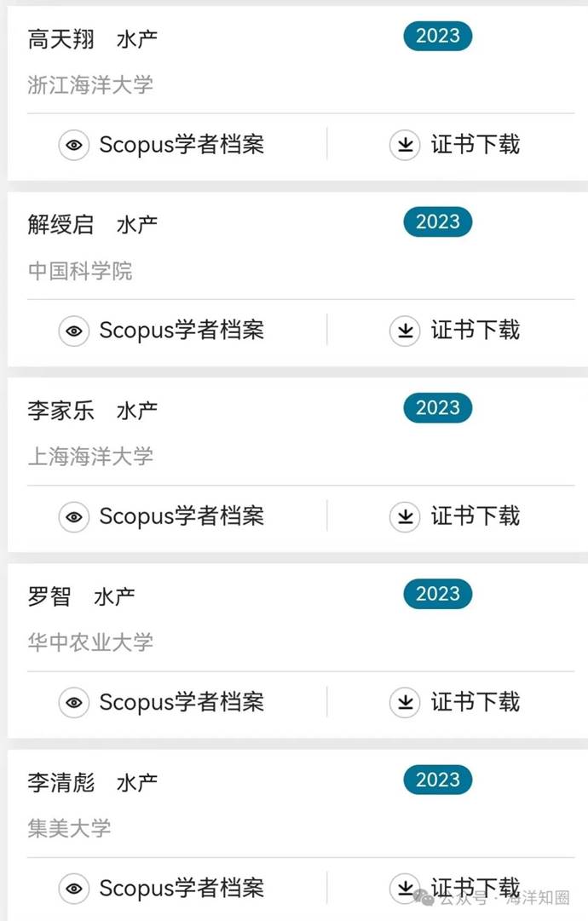Viewport: 588px width, 921px height.
Task: Click download icon in 解绶启's card
Action: click(405, 331)
